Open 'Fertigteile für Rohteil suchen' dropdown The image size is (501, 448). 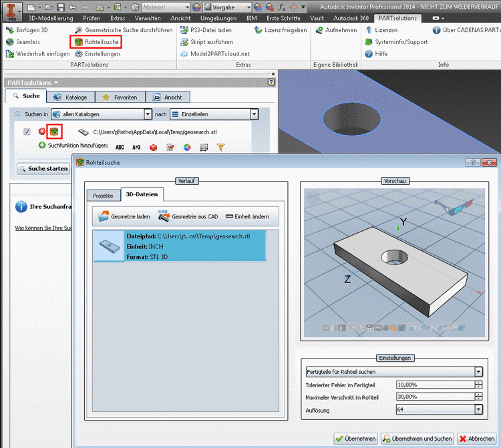[478, 371]
